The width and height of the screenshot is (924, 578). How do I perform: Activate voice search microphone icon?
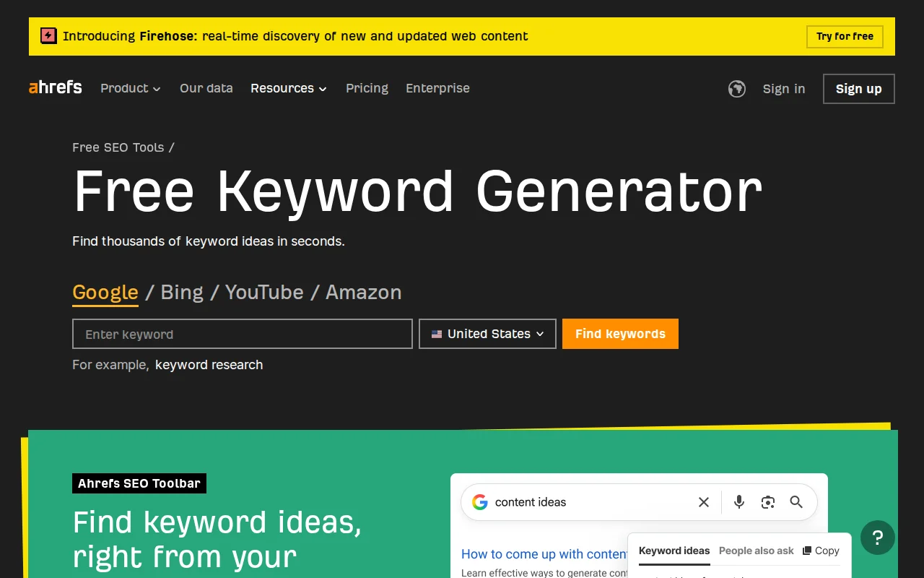point(738,501)
